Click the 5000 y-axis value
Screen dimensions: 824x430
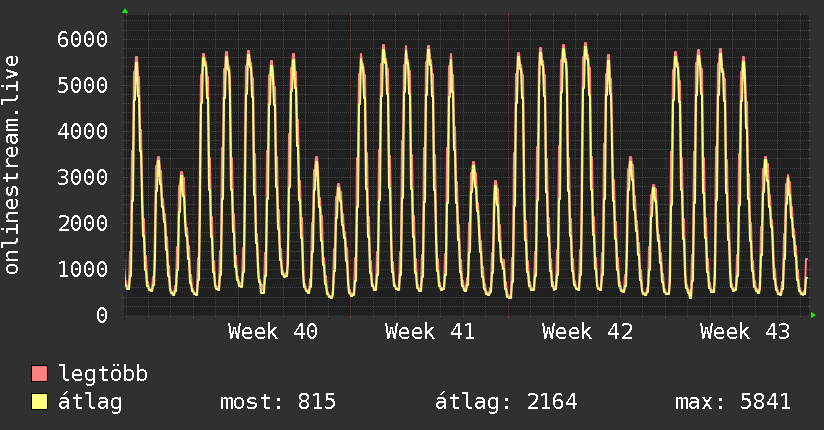pyautogui.click(x=83, y=85)
